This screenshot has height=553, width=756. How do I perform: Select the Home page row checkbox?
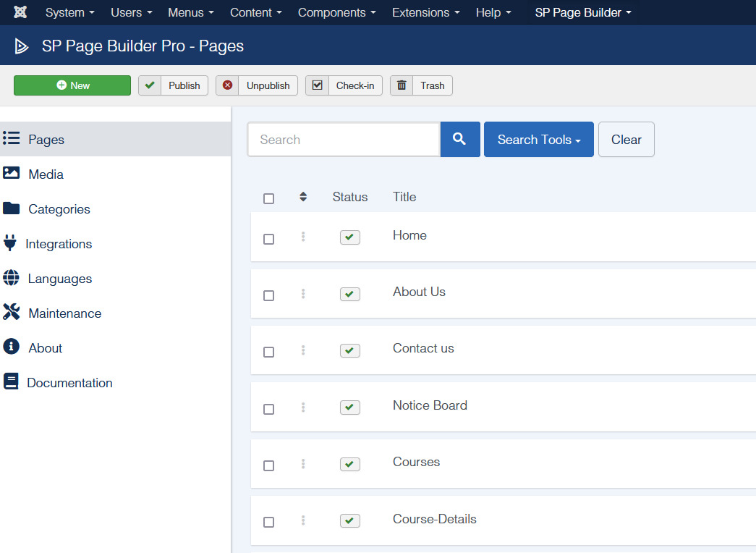(269, 239)
